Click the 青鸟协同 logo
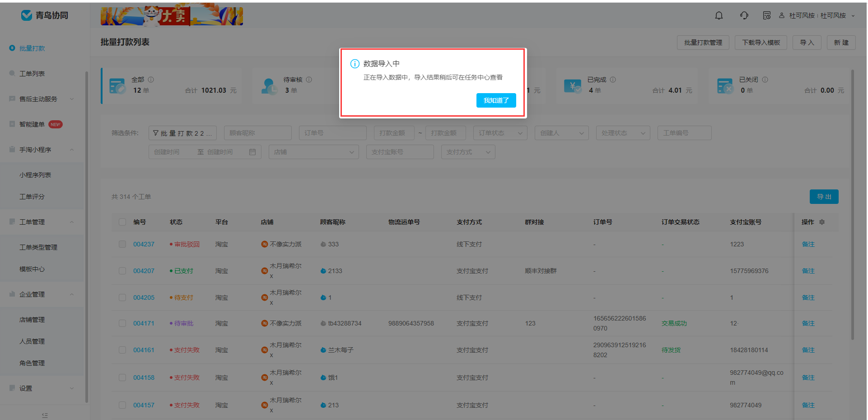868x420 pixels. [45, 15]
